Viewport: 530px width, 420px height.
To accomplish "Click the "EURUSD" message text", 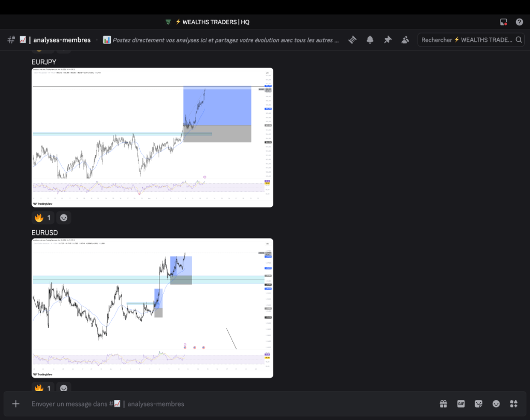I will click(x=45, y=233).
